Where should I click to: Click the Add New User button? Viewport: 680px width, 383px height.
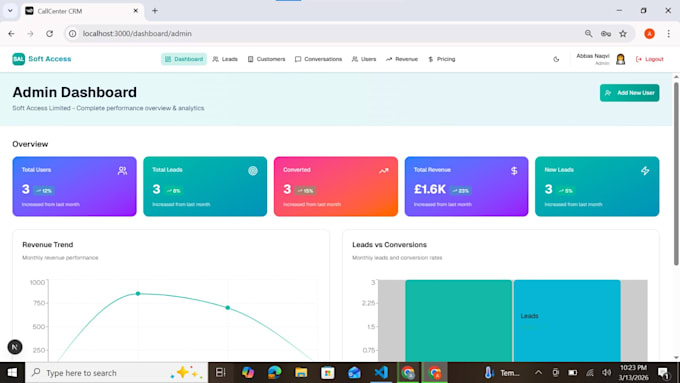coord(629,93)
